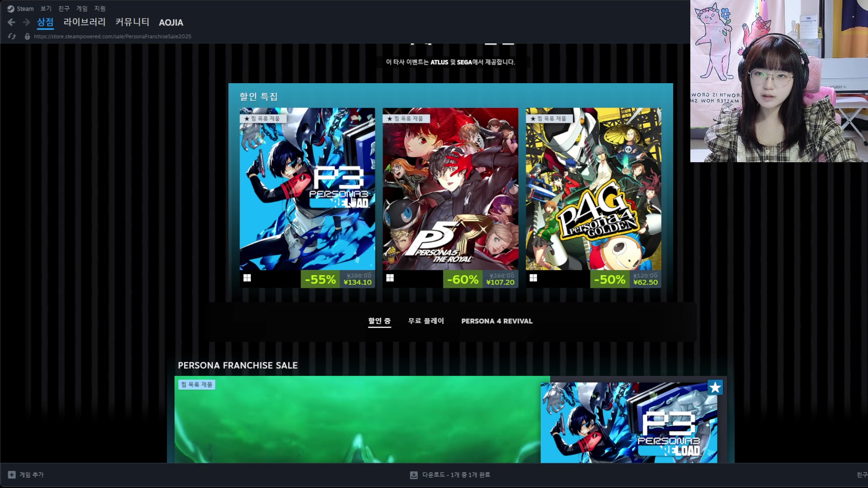This screenshot has width=868, height=488.
Task: Open the 보기 menu
Action: coord(46,9)
